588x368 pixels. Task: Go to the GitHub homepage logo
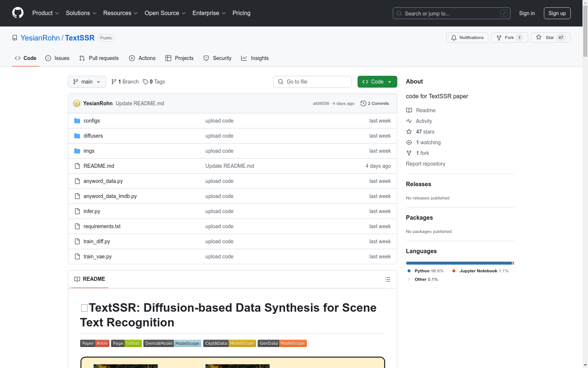point(18,13)
